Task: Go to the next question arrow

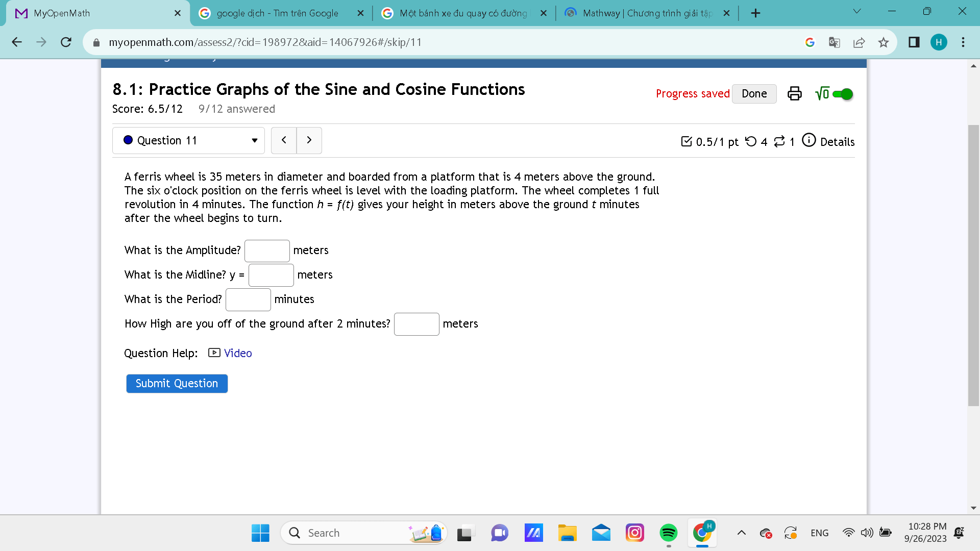Action: (x=309, y=140)
